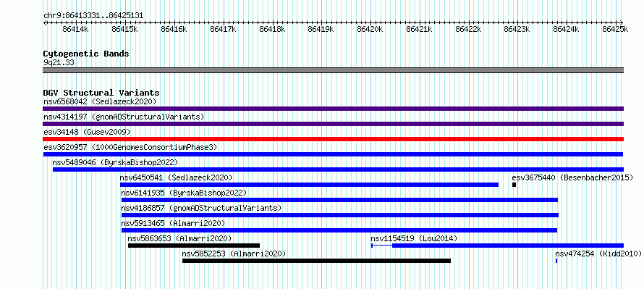Select the purple nsv4314197 variant bar
Viewport: 644px width, 289px height.
tap(333, 124)
